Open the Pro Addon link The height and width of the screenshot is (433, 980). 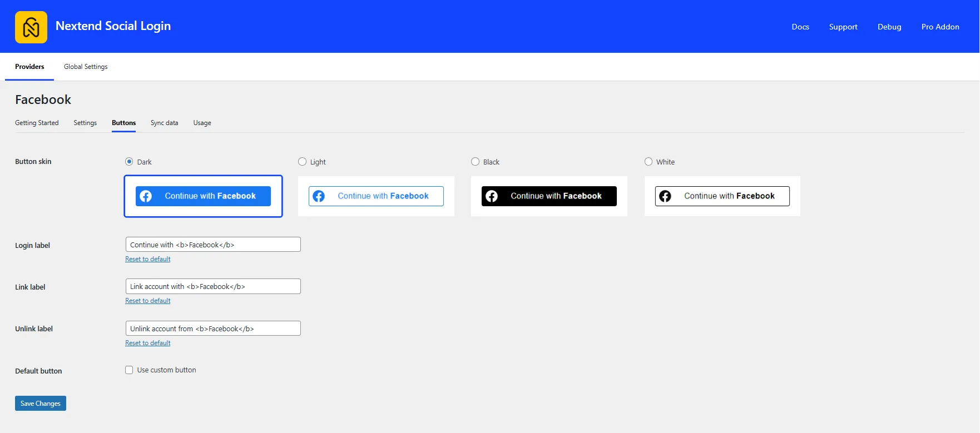click(940, 27)
